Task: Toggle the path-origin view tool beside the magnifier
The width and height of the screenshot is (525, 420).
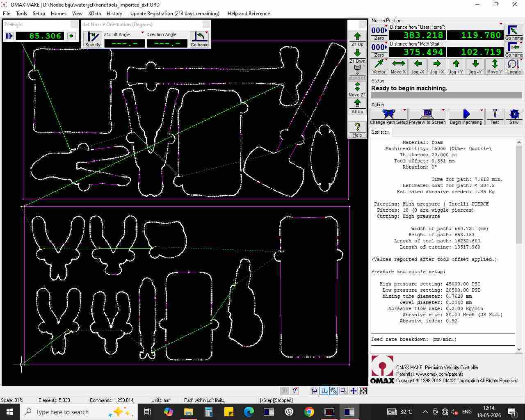Action: pyautogui.click(x=324, y=391)
